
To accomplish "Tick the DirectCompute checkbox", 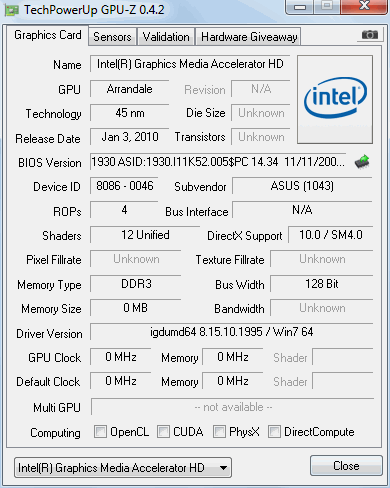I will (x=274, y=431).
